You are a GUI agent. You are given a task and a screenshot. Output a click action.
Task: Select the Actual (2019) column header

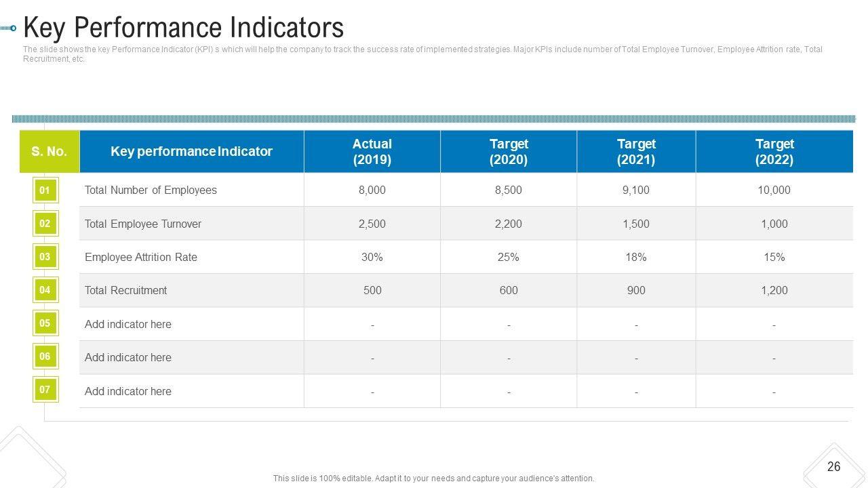pos(372,152)
